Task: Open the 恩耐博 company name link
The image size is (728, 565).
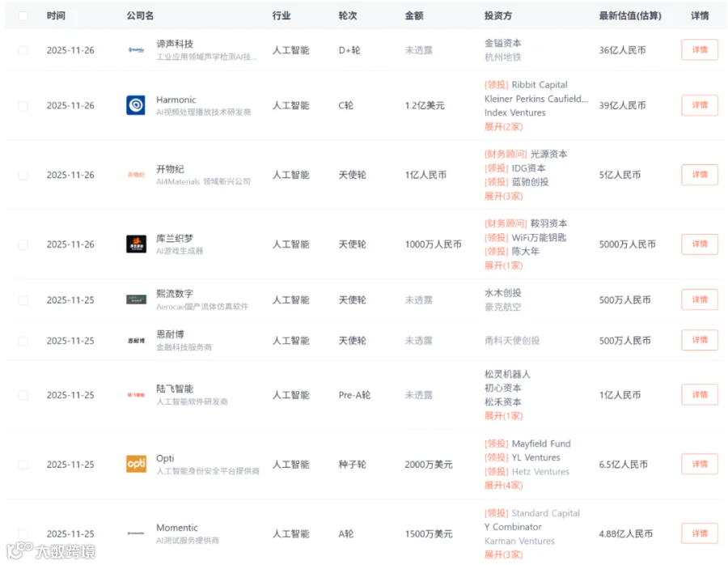Action: coord(170,334)
